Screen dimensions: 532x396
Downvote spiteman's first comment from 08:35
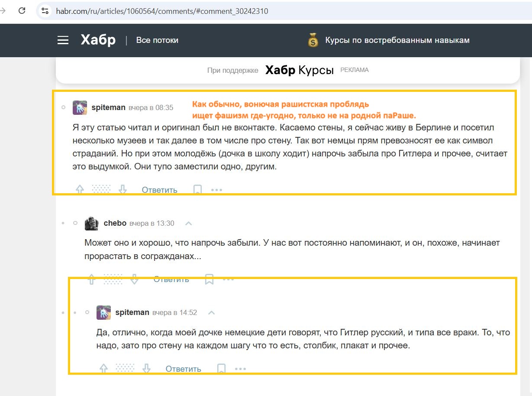click(123, 189)
